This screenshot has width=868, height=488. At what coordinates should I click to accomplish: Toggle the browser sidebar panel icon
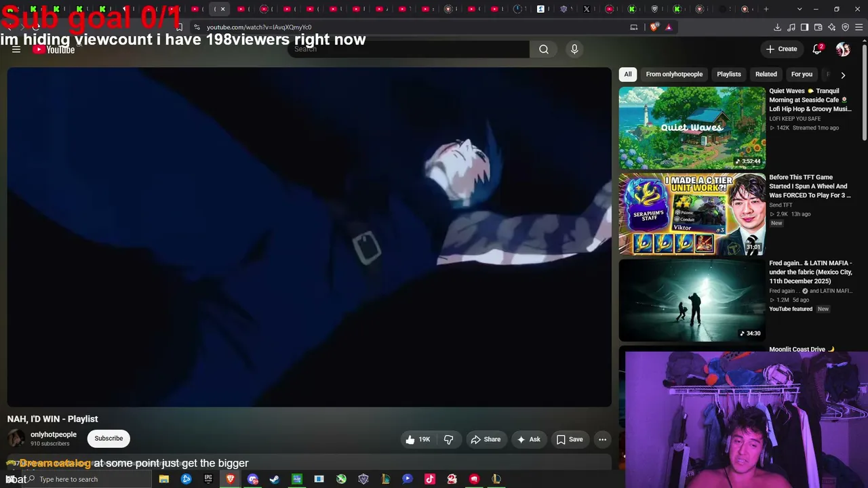(x=804, y=27)
